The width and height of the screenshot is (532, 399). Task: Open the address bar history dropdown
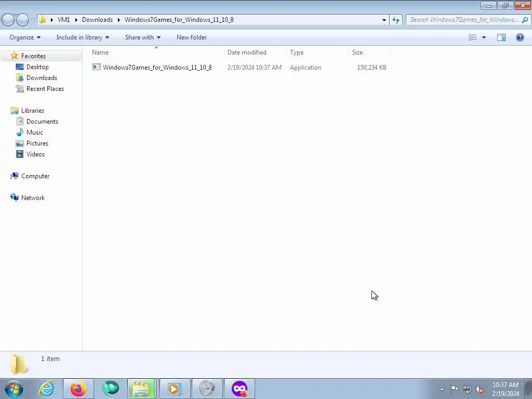click(x=384, y=20)
